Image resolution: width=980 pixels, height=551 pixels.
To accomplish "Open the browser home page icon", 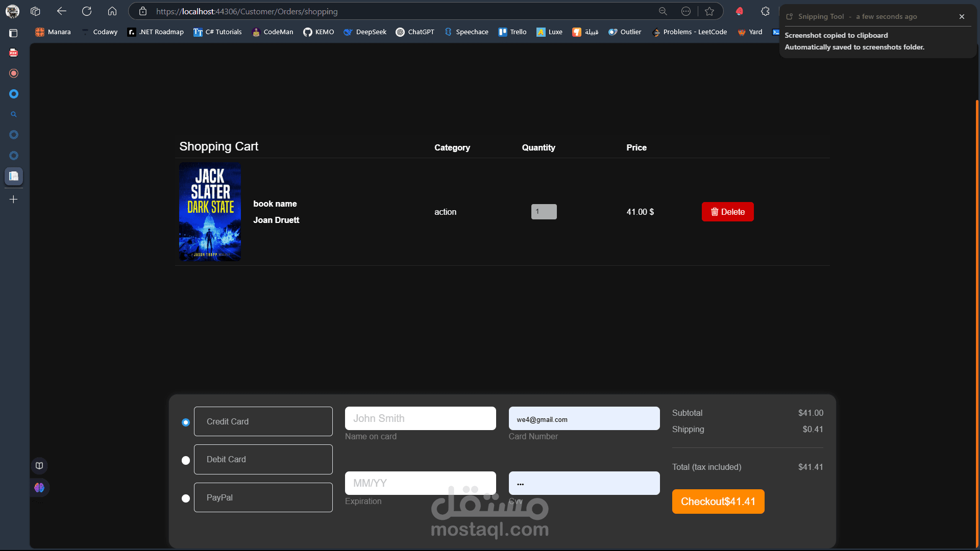I will point(112,11).
